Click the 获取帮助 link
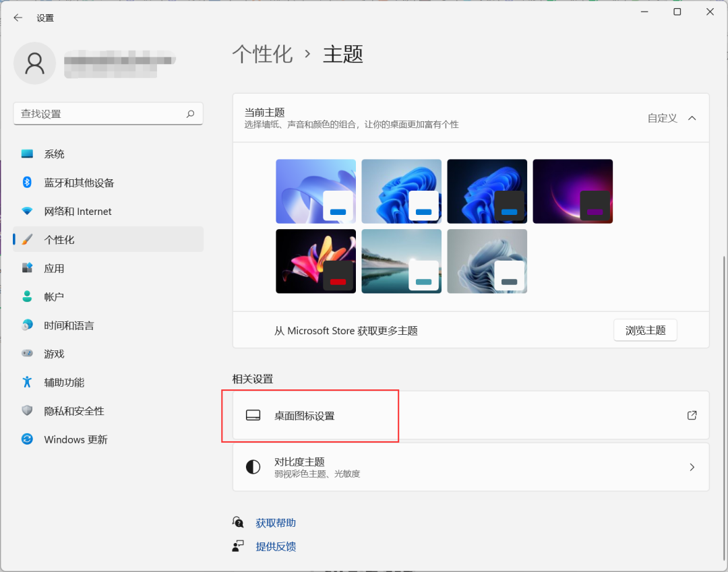 point(276,523)
